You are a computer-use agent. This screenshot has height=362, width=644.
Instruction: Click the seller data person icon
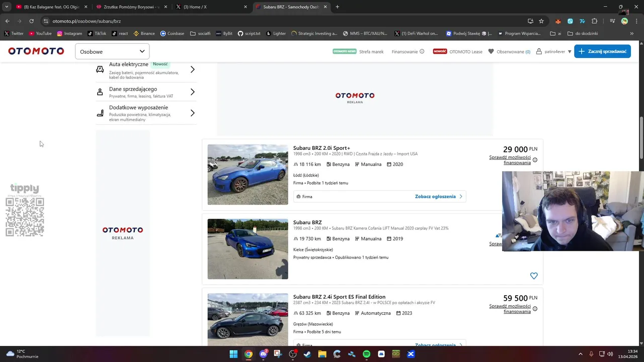[x=100, y=92]
